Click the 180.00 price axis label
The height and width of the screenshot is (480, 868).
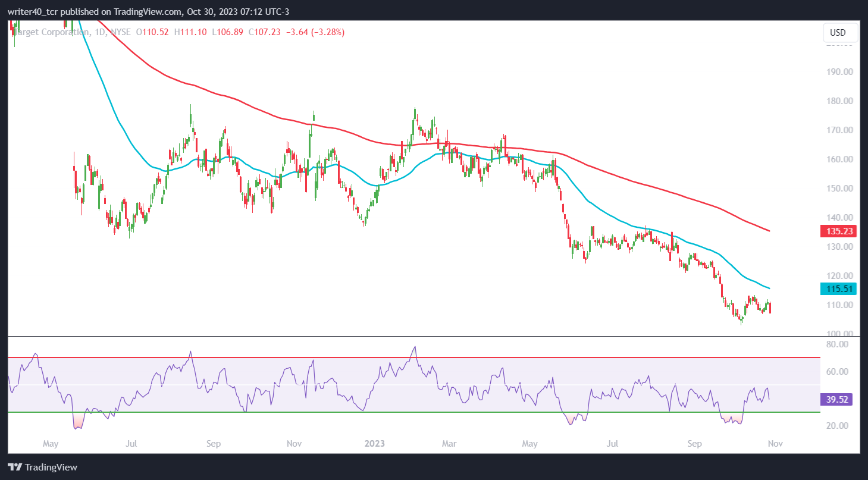point(838,101)
